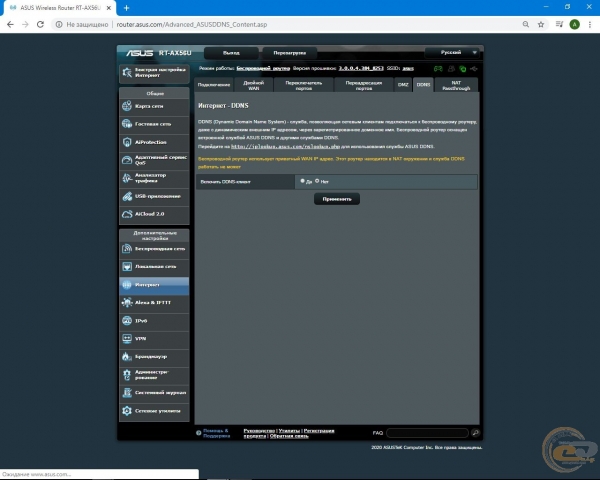Open Утилиты footer link
This screenshot has width=600, height=480.
click(289, 431)
